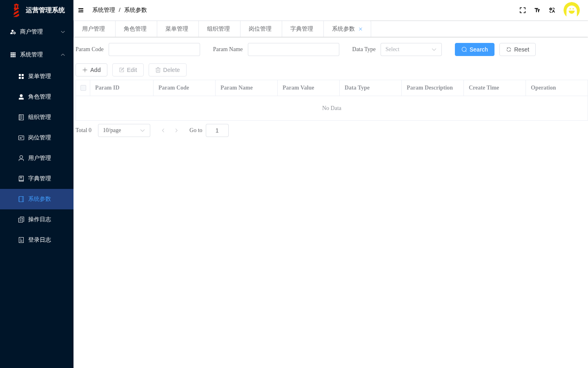This screenshot has height=368, width=588.
Task: Click the blue Search button
Action: point(474,49)
